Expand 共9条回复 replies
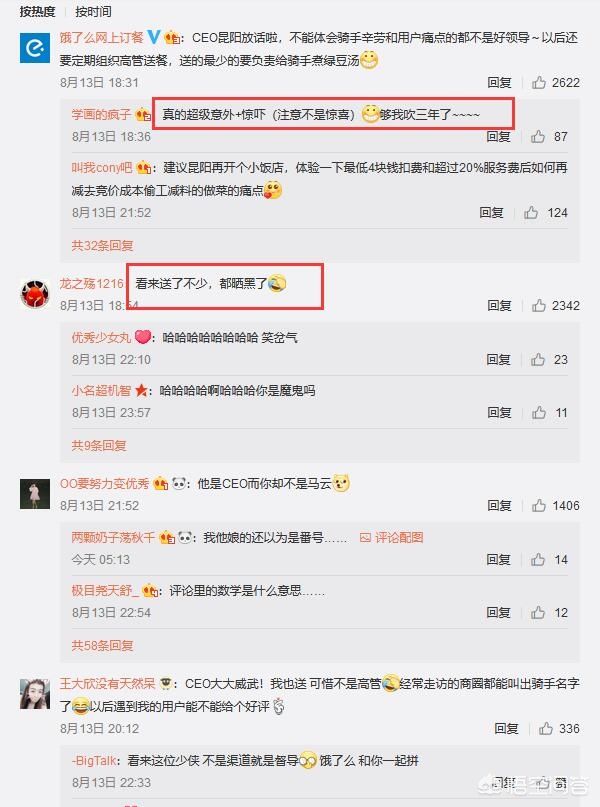Image resolution: width=600 pixels, height=807 pixels. [x=99, y=445]
